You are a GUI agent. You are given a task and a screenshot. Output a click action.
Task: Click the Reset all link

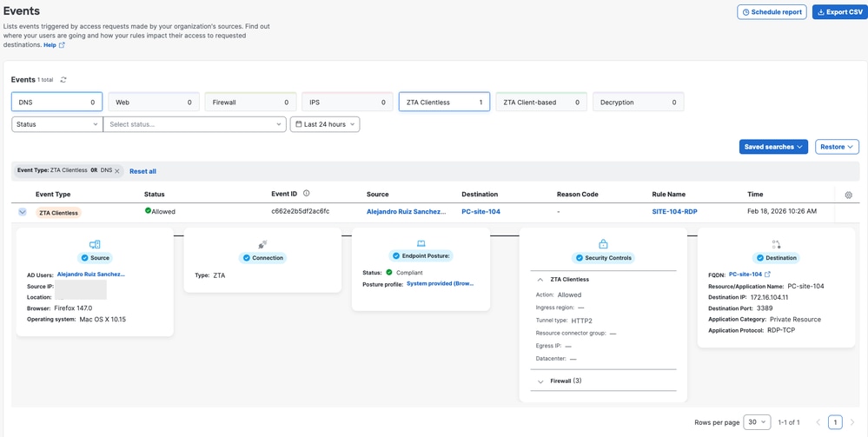click(142, 171)
